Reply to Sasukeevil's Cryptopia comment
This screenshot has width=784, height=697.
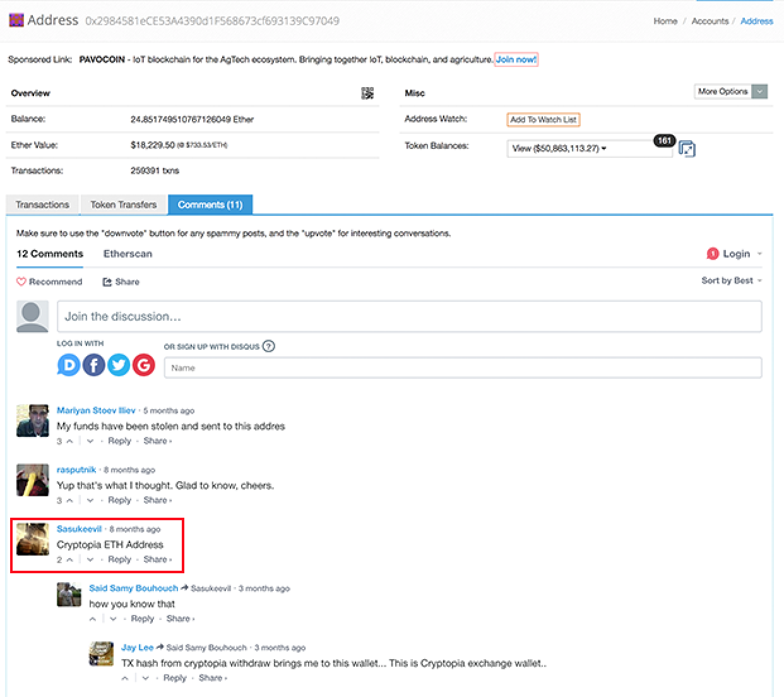(119, 559)
